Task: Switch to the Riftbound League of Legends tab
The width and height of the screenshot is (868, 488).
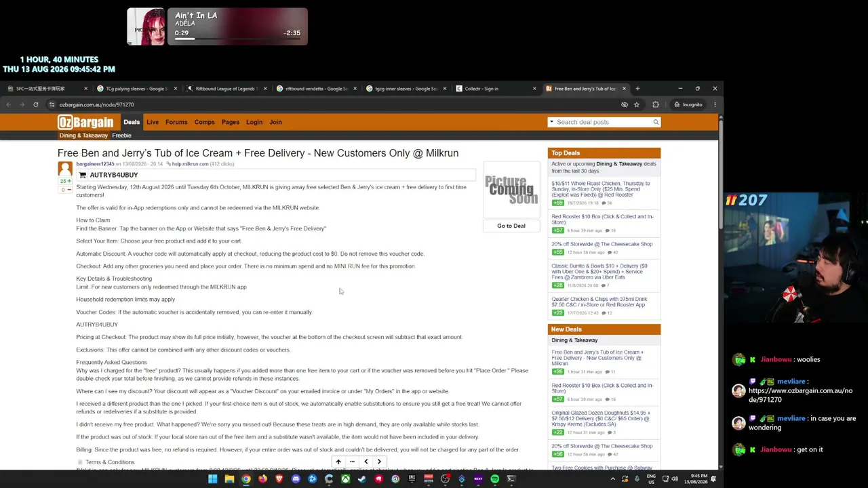Action: tap(226, 89)
